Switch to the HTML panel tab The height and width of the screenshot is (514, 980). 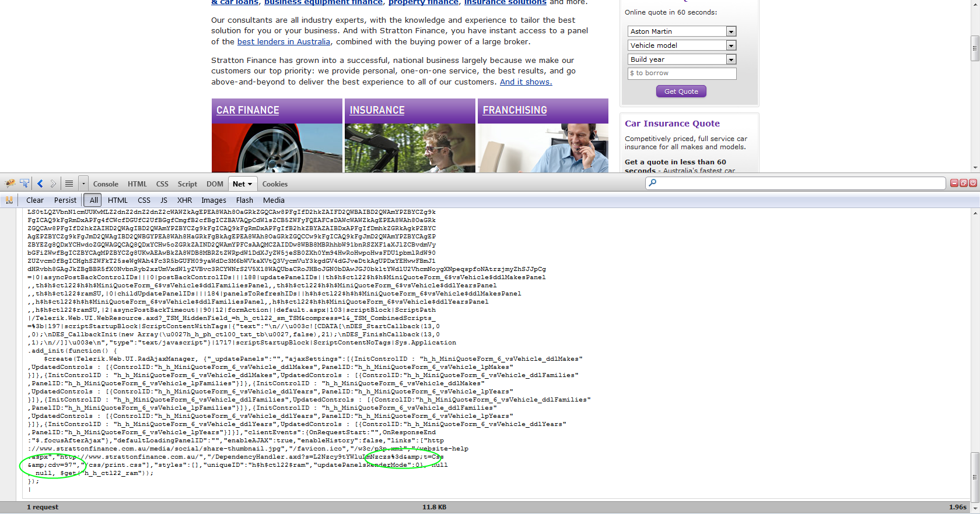(137, 184)
